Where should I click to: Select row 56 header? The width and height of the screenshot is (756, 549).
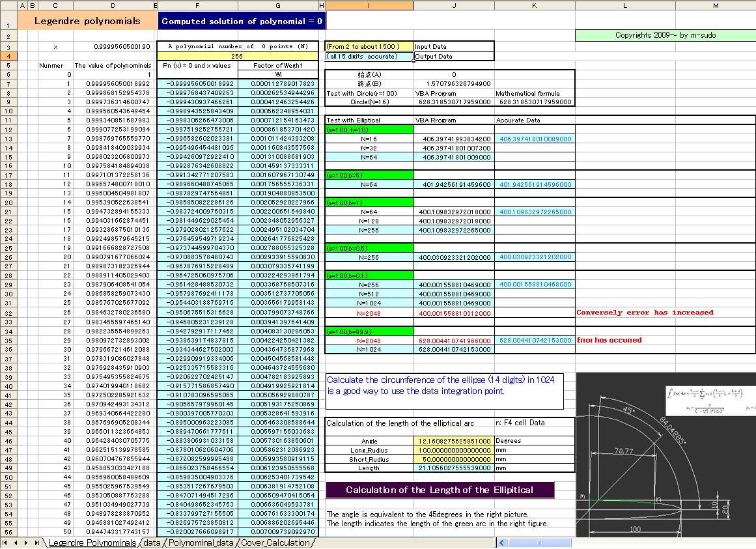pyautogui.click(x=8, y=532)
